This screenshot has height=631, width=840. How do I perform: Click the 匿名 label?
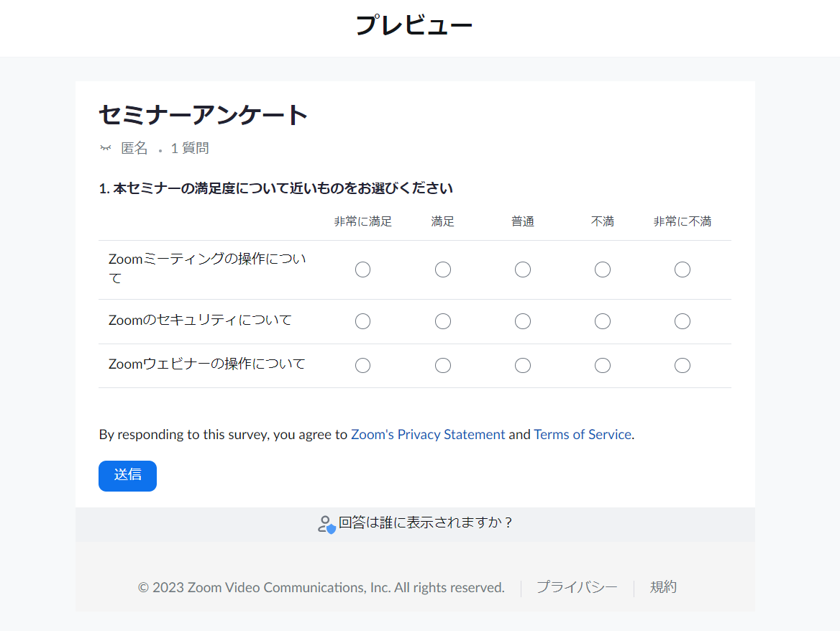(134, 148)
